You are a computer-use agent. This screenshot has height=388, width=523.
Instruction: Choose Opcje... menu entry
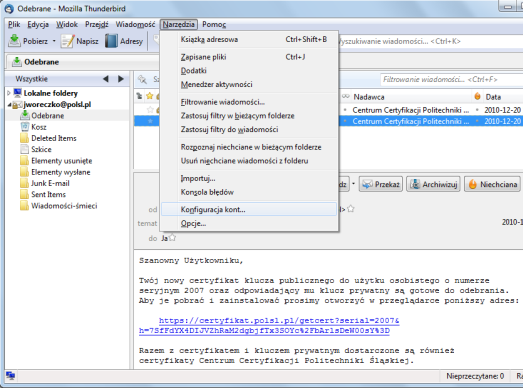tap(249, 224)
